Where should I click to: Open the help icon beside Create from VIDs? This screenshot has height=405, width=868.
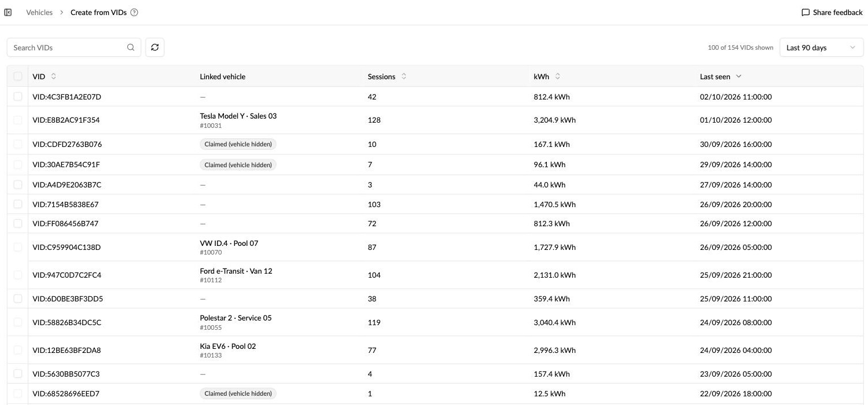[x=134, y=12]
